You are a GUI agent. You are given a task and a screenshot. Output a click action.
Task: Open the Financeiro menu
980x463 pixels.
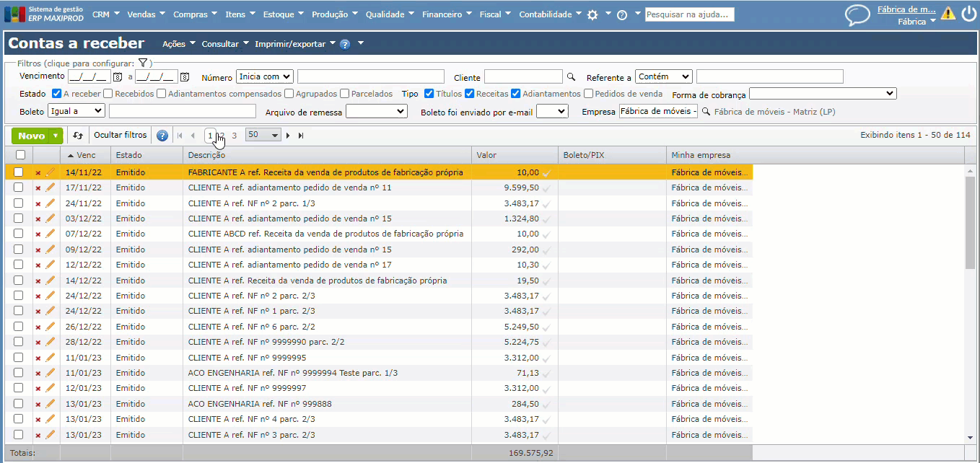pyautogui.click(x=442, y=14)
